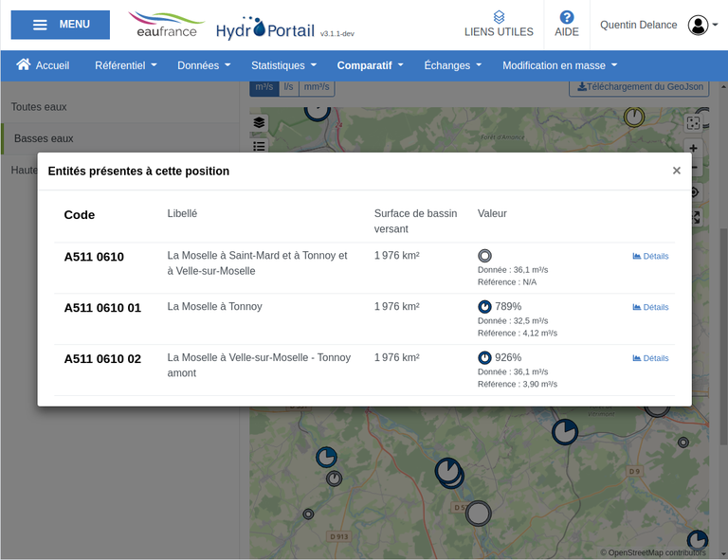
Task: Click Référence : 4,12 m³/s text
Action: pyautogui.click(x=518, y=334)
